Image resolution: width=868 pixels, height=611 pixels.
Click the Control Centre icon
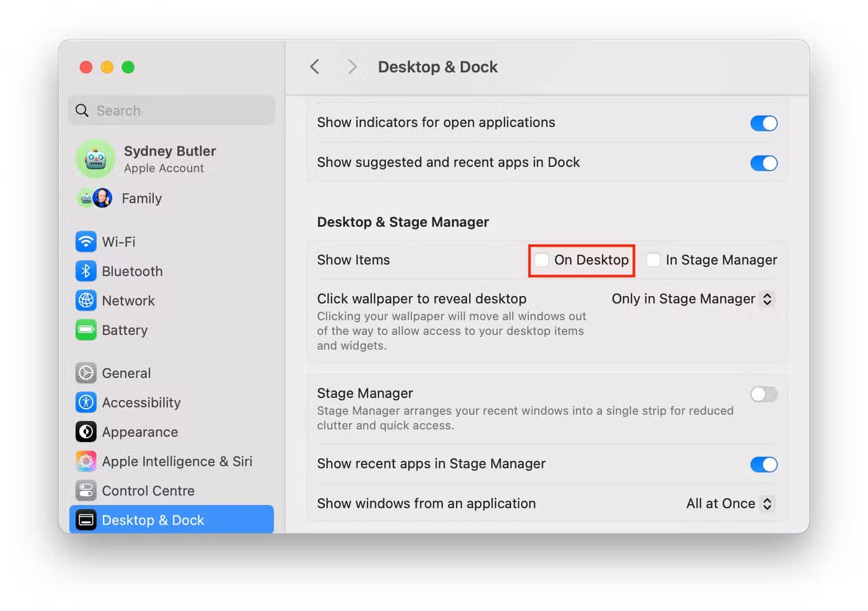[x=86, y=491]
